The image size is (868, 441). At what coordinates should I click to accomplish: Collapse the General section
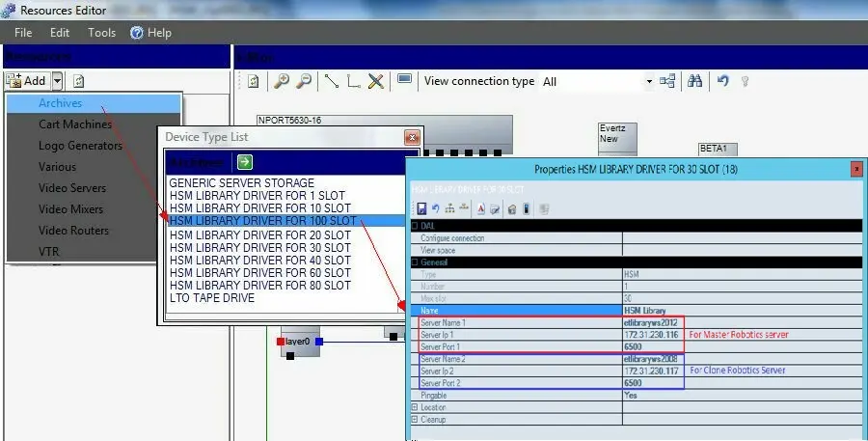415,262
